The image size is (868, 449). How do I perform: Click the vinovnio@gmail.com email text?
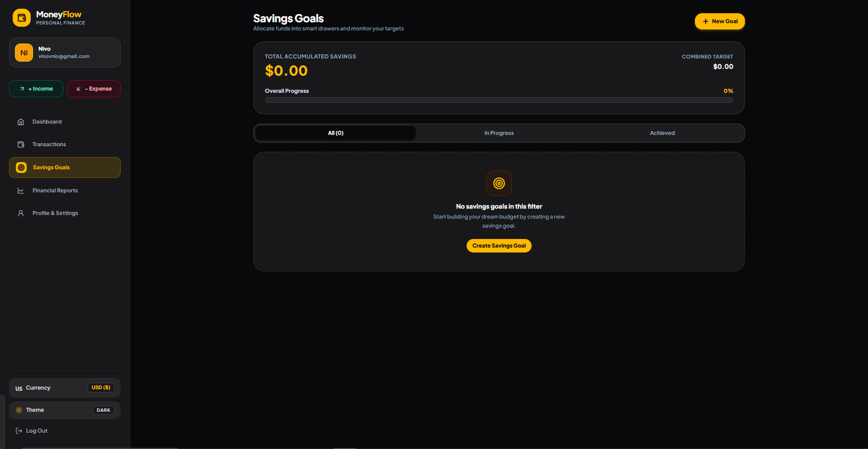coord(64,56)
